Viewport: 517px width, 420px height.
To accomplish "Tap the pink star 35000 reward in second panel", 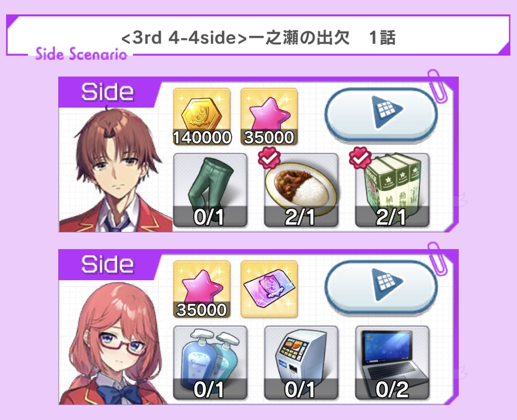I will coord(202,289).
